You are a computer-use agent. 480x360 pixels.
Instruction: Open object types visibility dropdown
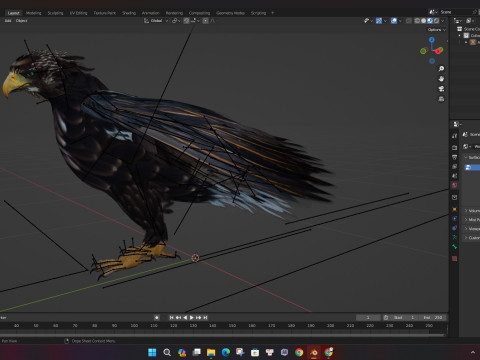[x=368, y=21]
